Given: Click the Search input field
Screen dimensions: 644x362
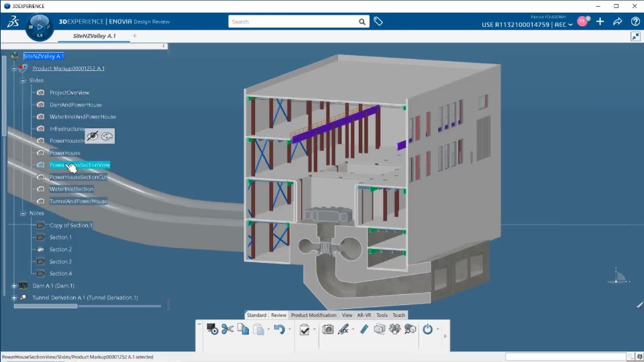Looking at the screenshot, I should click(293, 21).
